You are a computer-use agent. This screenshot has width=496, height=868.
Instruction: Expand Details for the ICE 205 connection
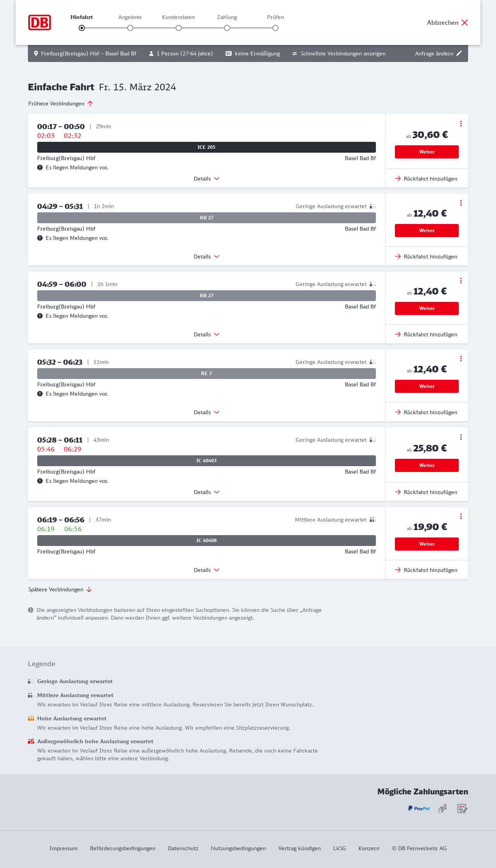tap(207, 179)
